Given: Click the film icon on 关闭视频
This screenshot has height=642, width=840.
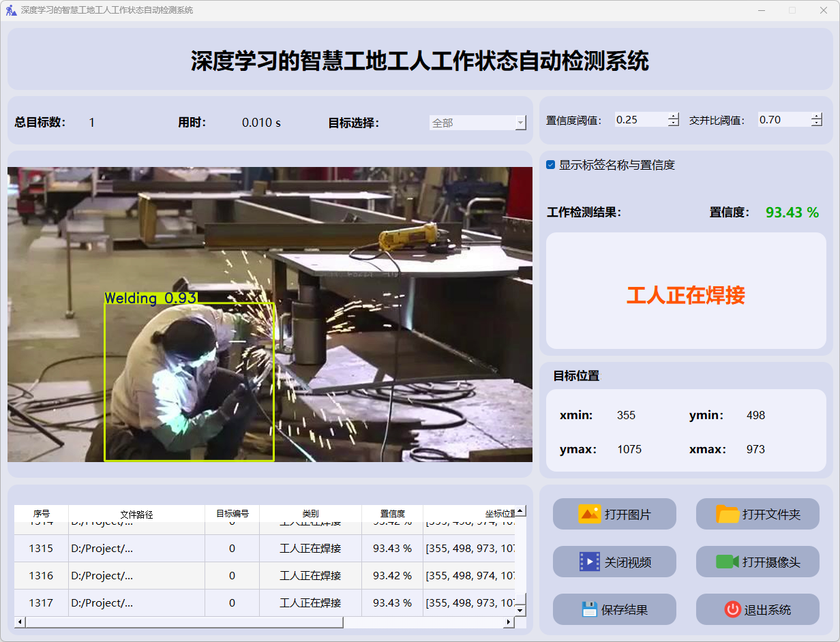Looking at the screenshot, I should (x=589, y=562).
